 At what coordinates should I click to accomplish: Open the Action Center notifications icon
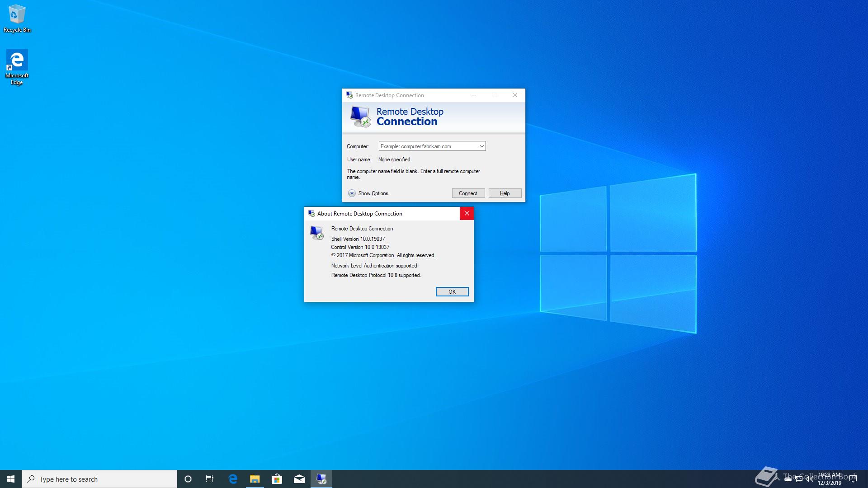(x=853, y=479)
